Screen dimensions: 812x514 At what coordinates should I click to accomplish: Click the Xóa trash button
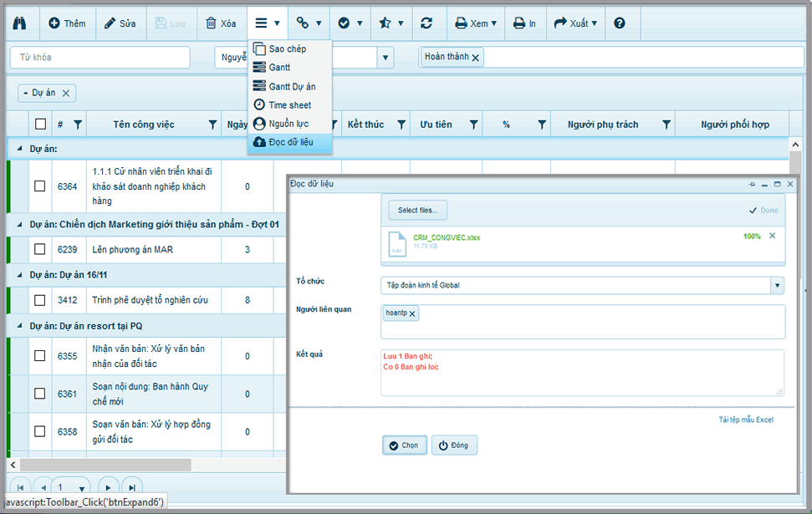click(221, 23)
